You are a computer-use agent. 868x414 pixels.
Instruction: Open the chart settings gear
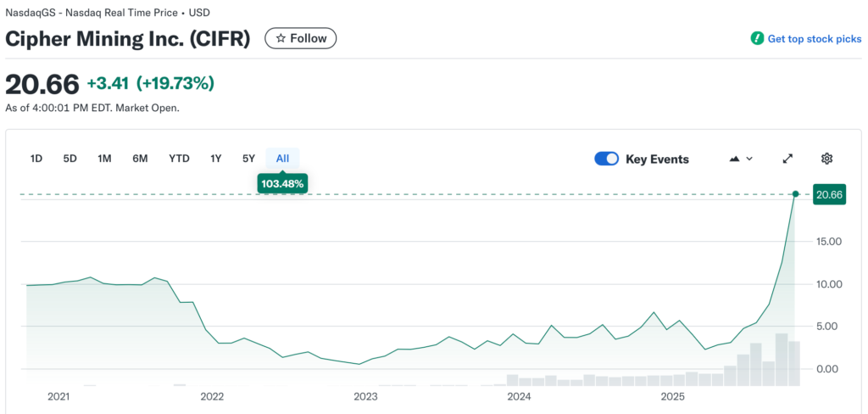[826, 159]
